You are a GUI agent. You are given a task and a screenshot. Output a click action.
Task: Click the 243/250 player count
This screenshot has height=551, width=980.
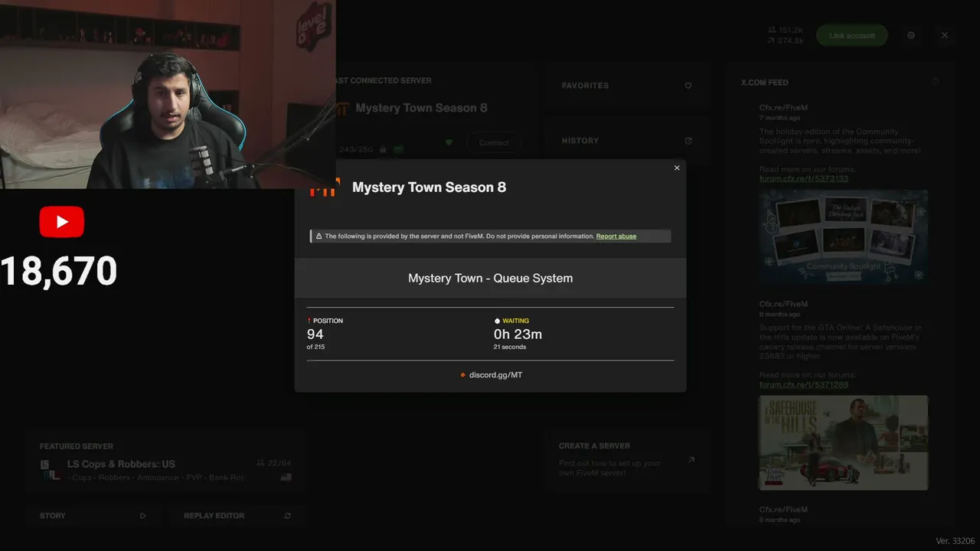(x=356, y=149)
